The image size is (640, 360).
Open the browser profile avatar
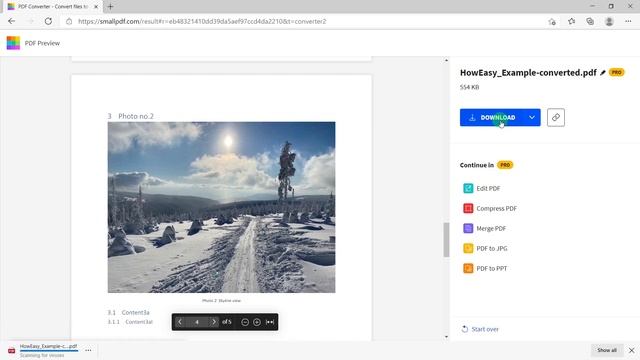pos(609,21)
